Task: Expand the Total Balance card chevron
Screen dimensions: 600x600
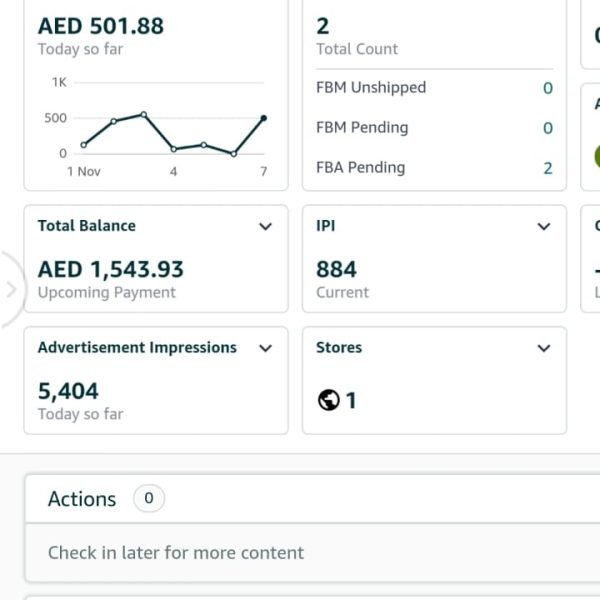Action: click(x=265, y=226)
